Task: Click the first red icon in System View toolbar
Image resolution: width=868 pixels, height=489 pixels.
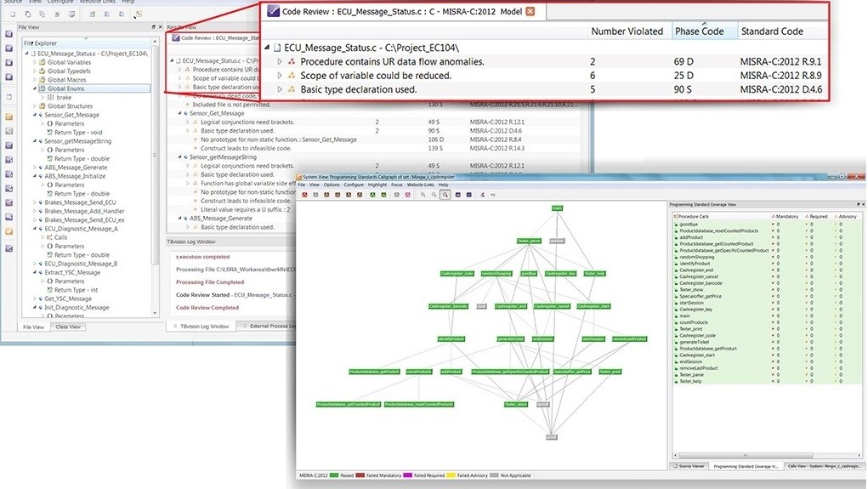Action: tap(304, 195)
